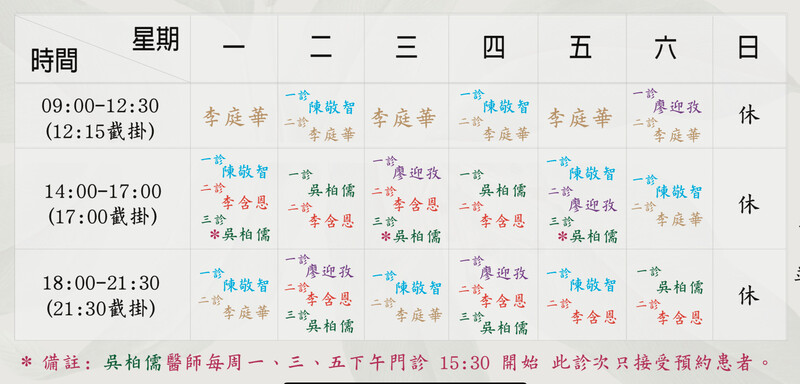The width and height of the screenshot is (800, 384).
Task: Click the 09:00-12:30 time slot label
Action: click(x=101, y=106)
